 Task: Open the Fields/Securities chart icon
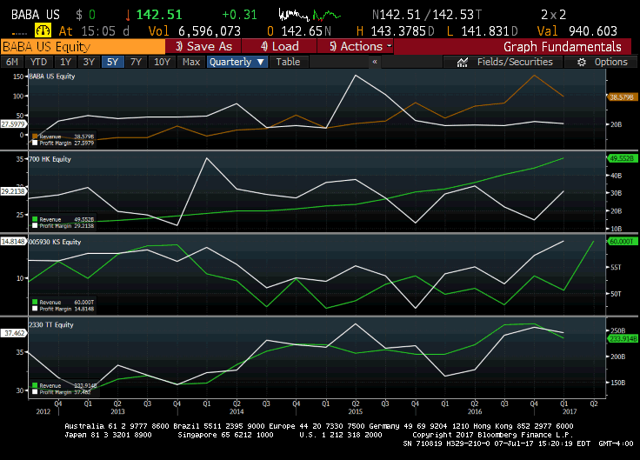click(462, 62)
